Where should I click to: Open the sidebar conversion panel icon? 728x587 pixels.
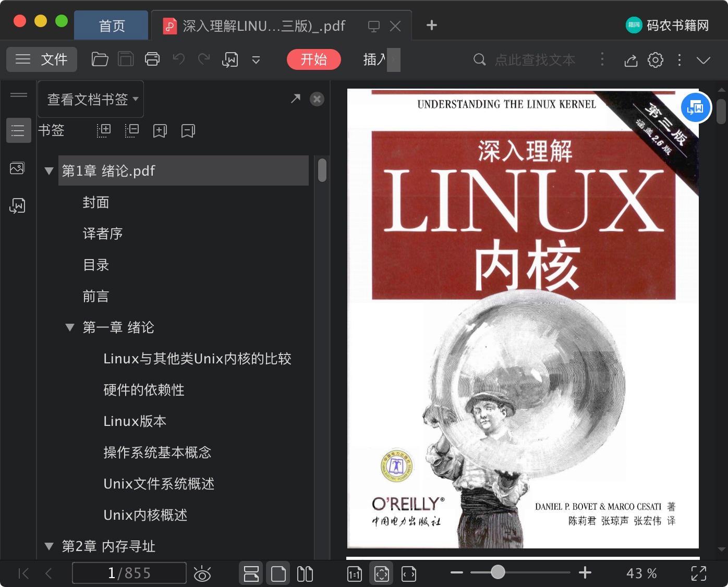tap(17, 206)
